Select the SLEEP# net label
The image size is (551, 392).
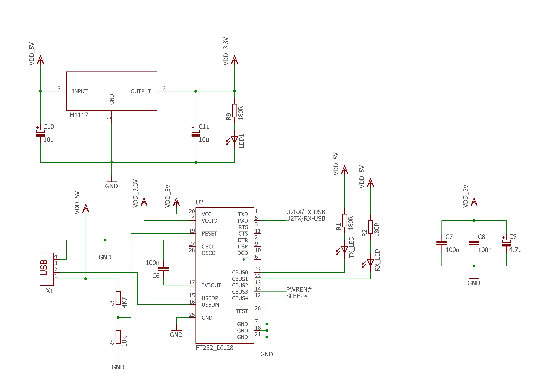(x=297, y=296)
